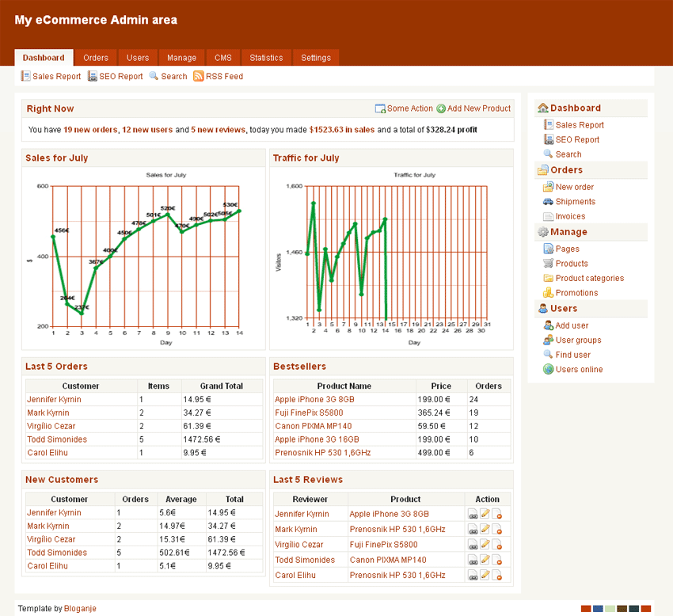Click the edit pencil icon for Jennifer Kyrnin's review
Viewport: 673px width, 616px height.
(485, 515)
